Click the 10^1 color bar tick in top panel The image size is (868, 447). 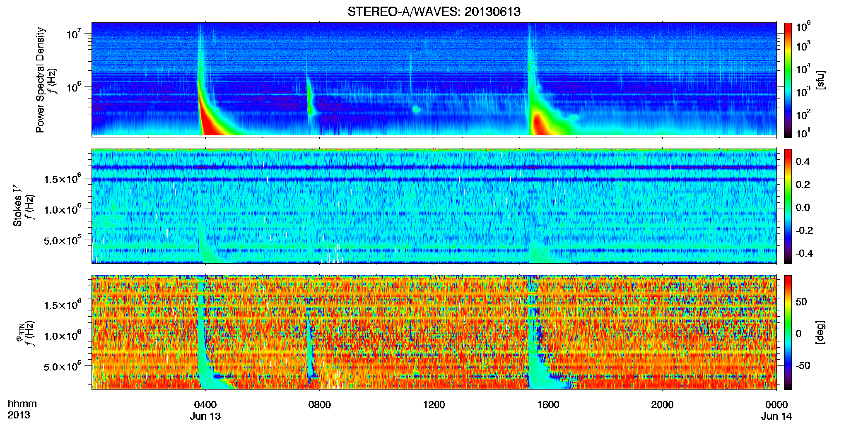click(x=803, y=133)
